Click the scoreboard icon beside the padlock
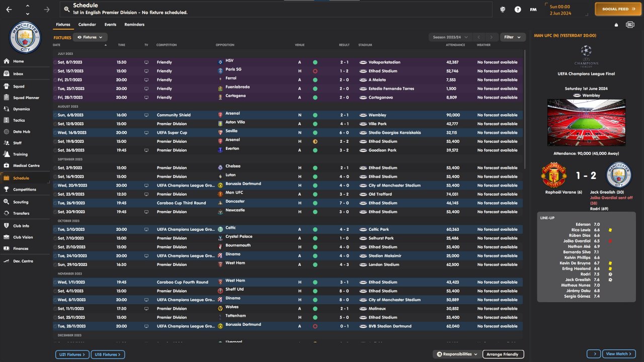 630,25
